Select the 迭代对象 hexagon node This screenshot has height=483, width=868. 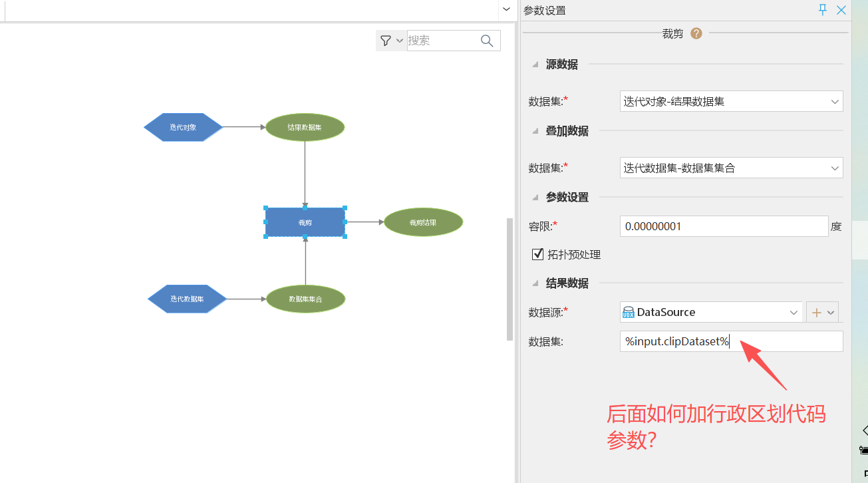tap(183, 127)
